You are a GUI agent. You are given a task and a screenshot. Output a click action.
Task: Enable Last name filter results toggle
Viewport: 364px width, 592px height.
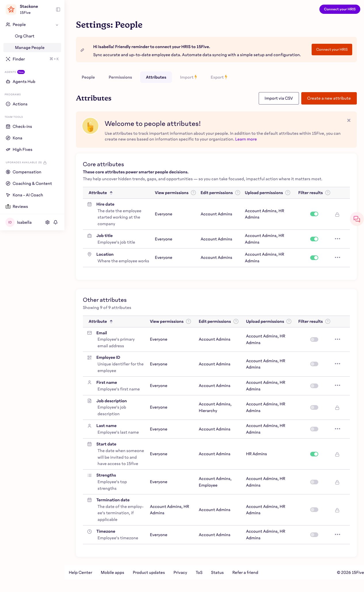(314, 429)
